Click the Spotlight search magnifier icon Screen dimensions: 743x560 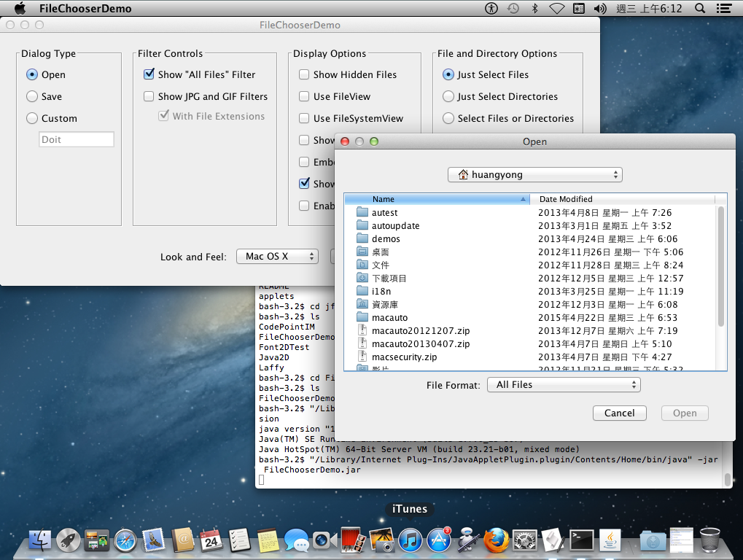pos(700,9)
